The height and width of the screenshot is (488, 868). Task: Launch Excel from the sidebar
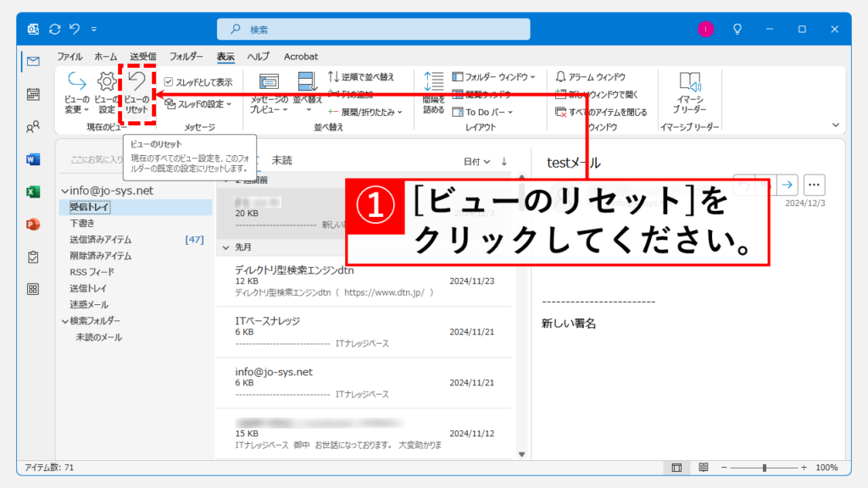pos(33,191)
